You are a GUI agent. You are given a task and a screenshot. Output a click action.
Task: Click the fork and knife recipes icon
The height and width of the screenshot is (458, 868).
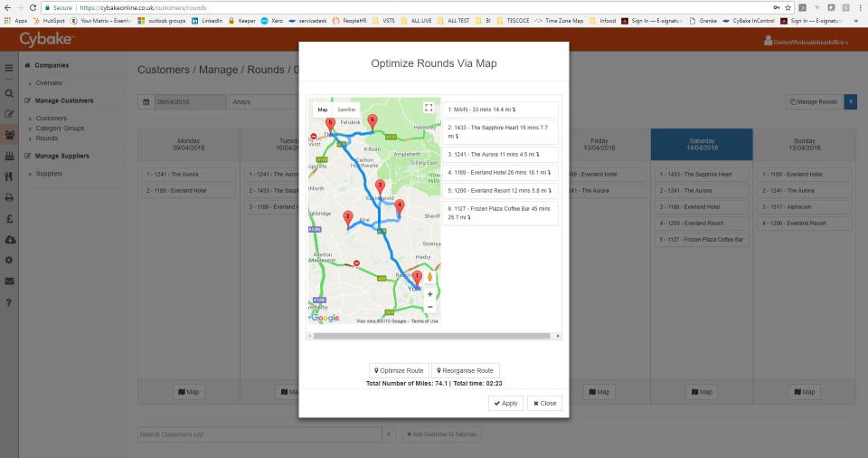click(9, 177)
